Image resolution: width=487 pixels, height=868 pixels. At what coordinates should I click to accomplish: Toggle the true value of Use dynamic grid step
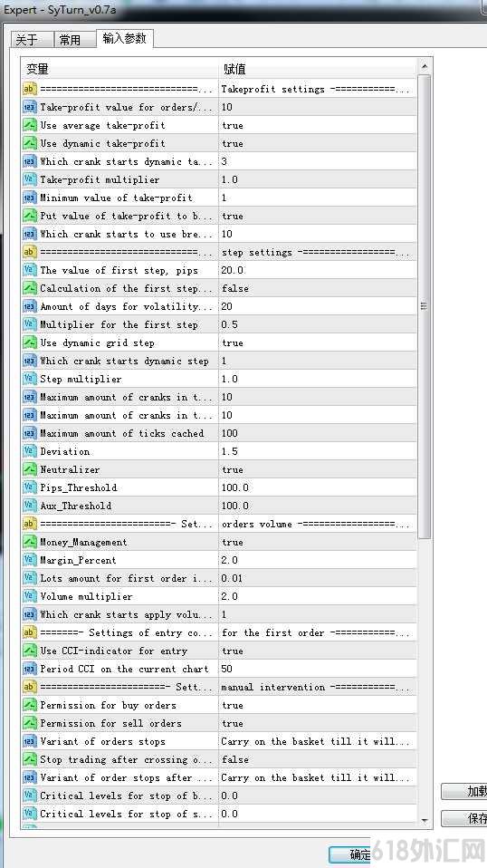click(x=318, y=342)
